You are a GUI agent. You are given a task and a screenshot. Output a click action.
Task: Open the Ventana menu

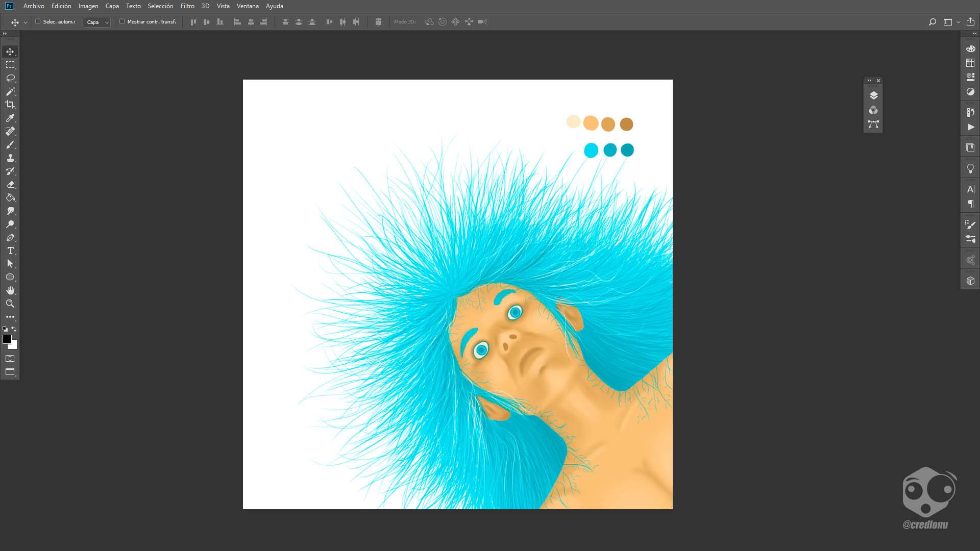pos(248,6)
